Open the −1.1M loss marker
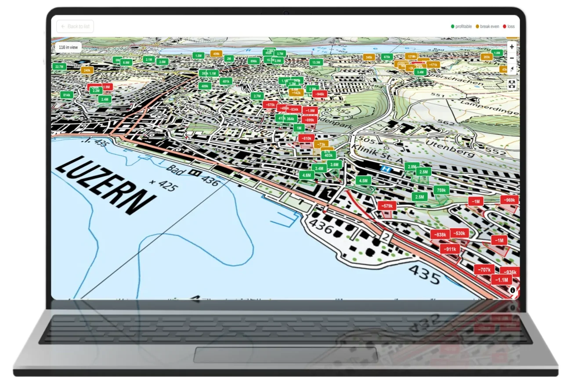Viewport: 571px width, 392px height. point(502,280)
